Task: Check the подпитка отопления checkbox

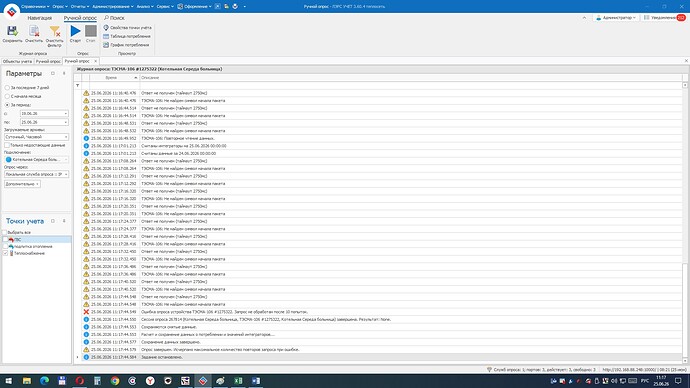Action: (5, 246)
